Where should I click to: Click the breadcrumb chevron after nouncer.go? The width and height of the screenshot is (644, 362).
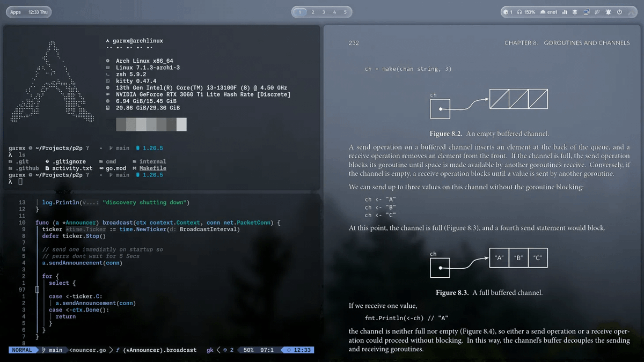(x=111, y=350)
